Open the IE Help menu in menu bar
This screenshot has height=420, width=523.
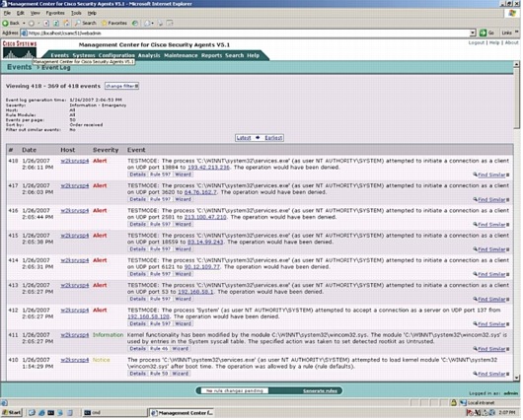(x=92, y=13)
